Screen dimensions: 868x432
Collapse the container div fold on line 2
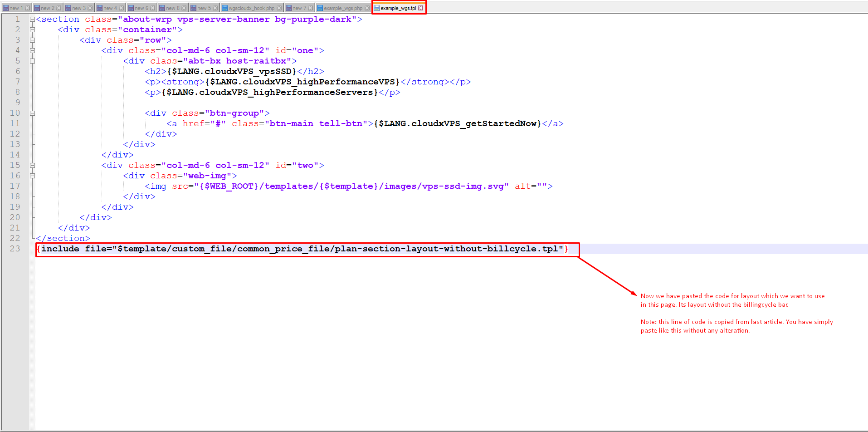pos(32,30)
